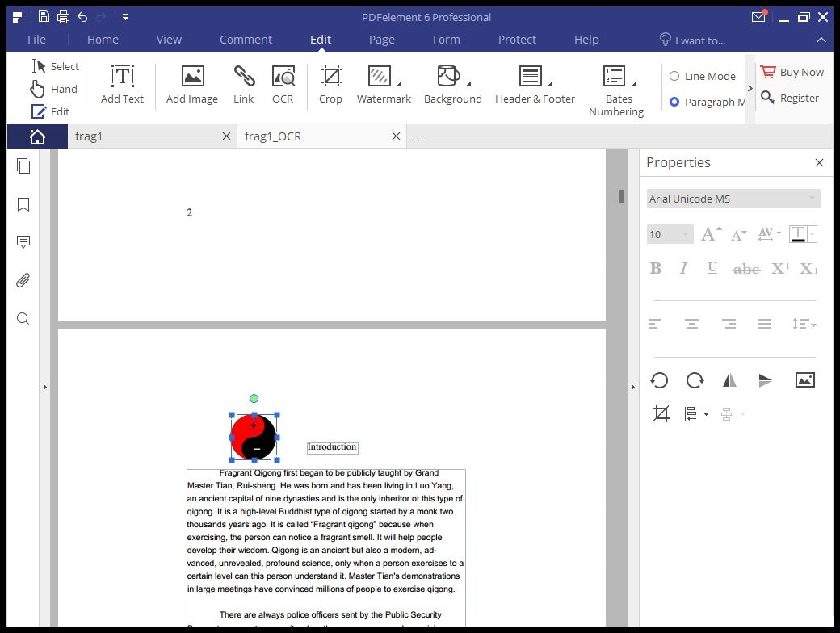The width and height of the screenshot is (840, 633).
Task: Click the Buy Now button
Action: tap(792, 71)
